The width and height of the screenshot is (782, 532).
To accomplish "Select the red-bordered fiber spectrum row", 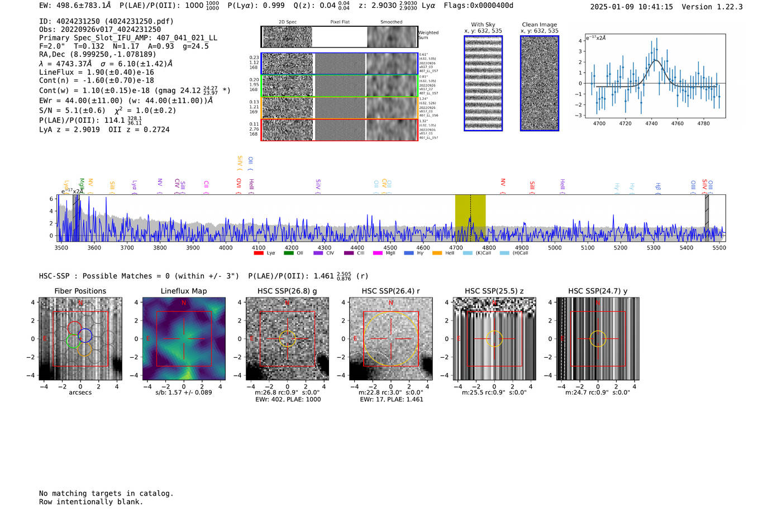I will coord(340,130).
